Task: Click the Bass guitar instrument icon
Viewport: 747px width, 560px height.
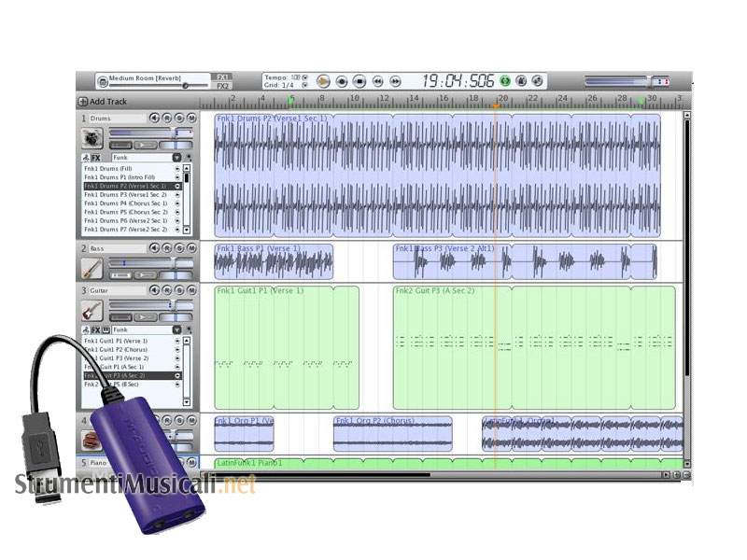Action: click(92, 268)
